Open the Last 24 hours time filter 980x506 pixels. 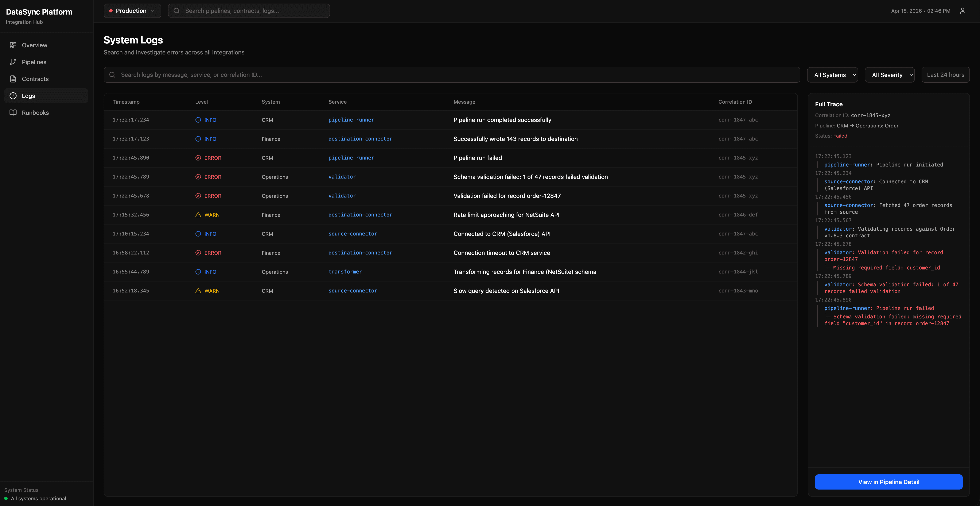click(x=945, y=75)
